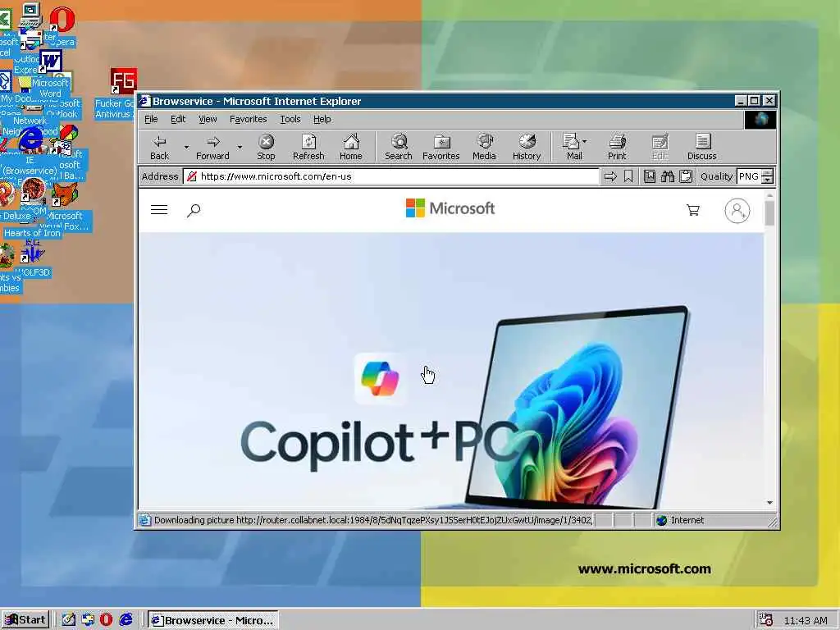Click the Internet zone status bar indicator
Screen dimensions: 840x630
pyautogui.click(x=680, y=519)
